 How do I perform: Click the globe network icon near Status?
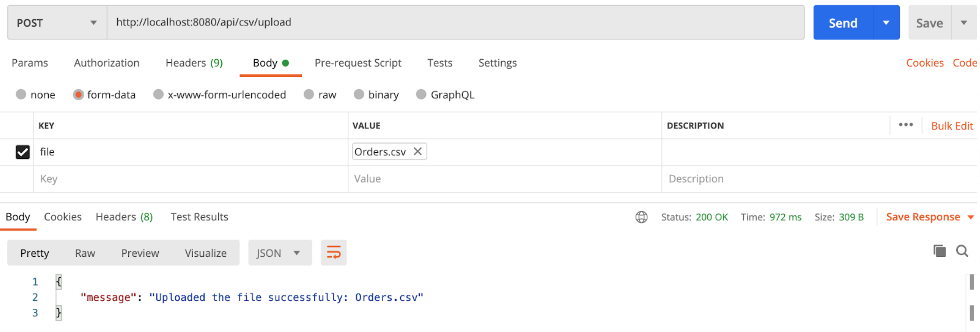(x=641, y=217)
